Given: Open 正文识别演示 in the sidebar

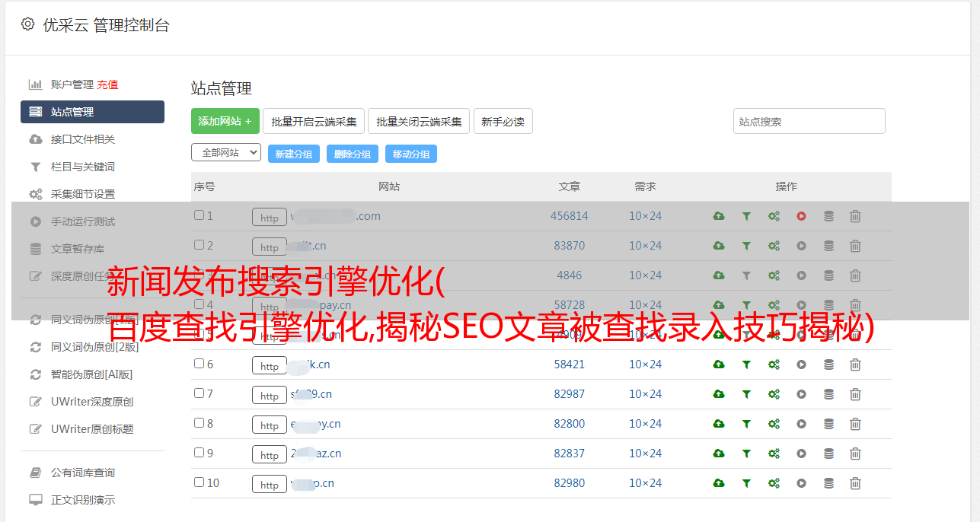Looking at the screenshot, I should [x=83, y=500].
